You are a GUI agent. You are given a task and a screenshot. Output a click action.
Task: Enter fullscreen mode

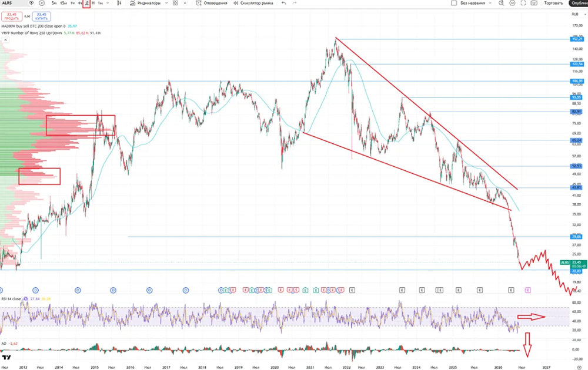(523, 3)
